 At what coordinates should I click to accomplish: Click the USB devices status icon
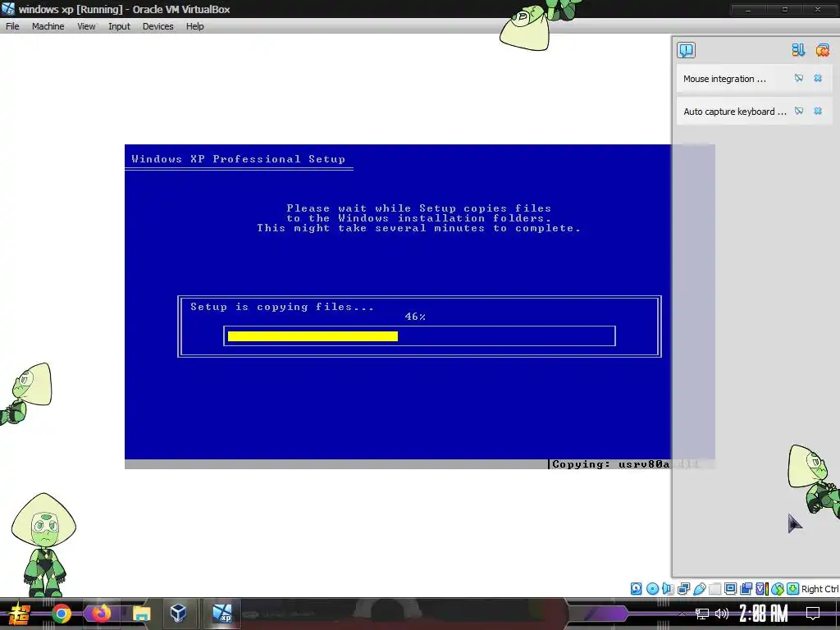(x=699, y=589)
